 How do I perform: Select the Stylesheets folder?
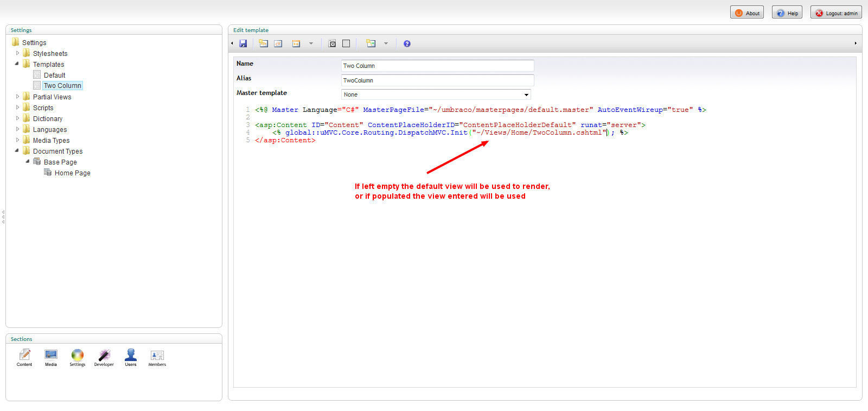click(50, 53)
